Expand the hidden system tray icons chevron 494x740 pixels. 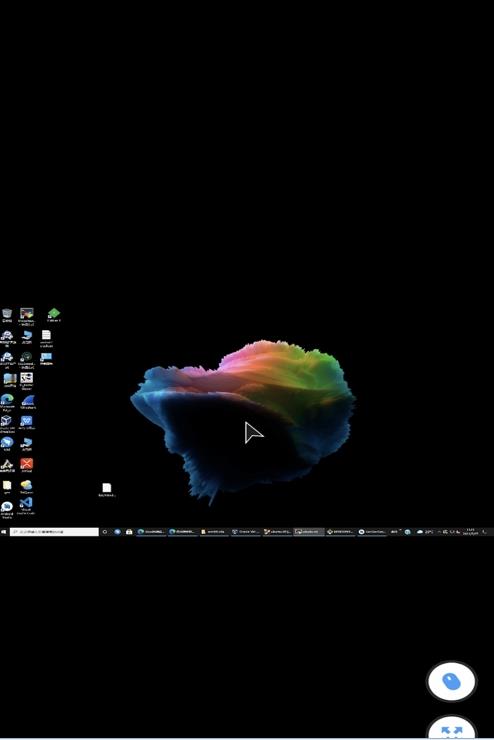pyautogui.click(x=439, y=531)
